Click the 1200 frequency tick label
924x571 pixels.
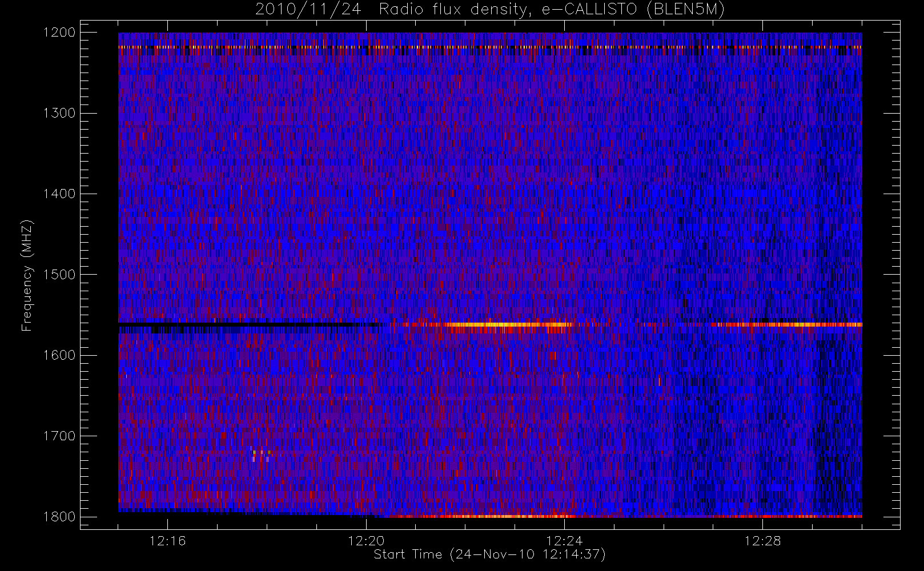click(59, 33)
